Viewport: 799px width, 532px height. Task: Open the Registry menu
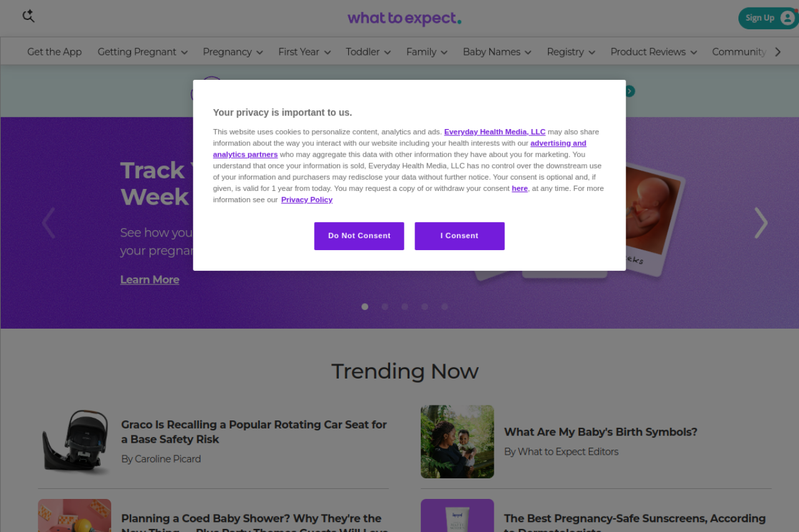(x=571, y=52)
